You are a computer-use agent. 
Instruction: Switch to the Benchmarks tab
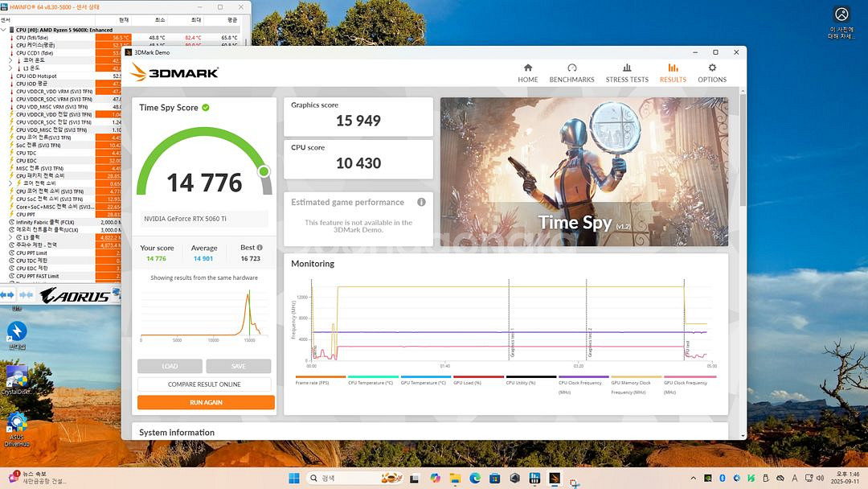572,73
